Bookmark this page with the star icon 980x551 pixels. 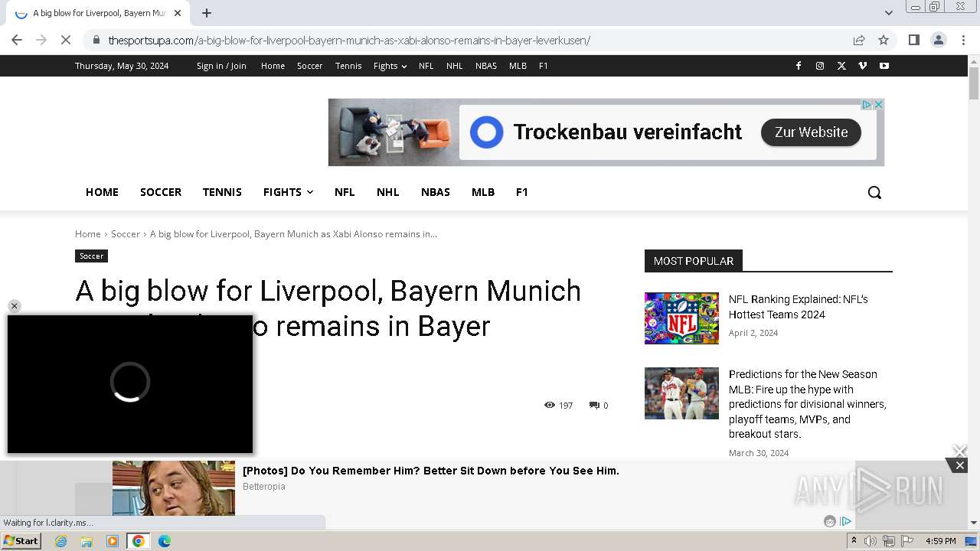(884, 40)
